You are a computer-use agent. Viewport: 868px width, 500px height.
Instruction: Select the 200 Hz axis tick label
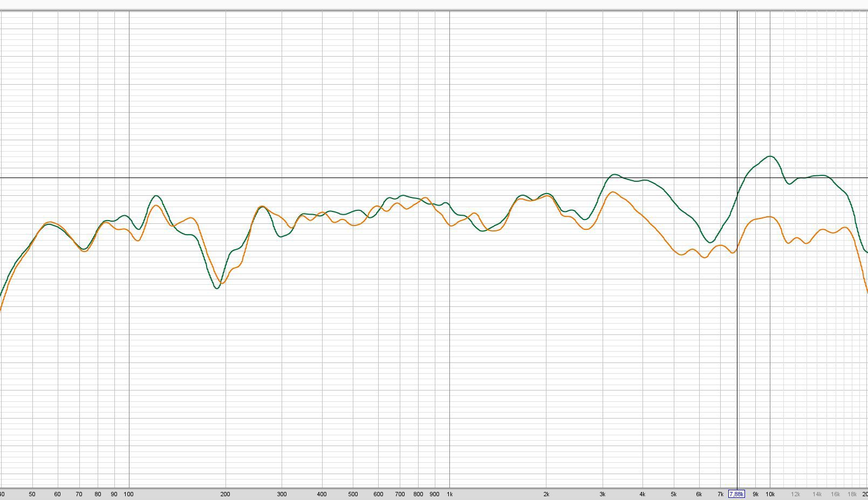click(x=225, y=494)
